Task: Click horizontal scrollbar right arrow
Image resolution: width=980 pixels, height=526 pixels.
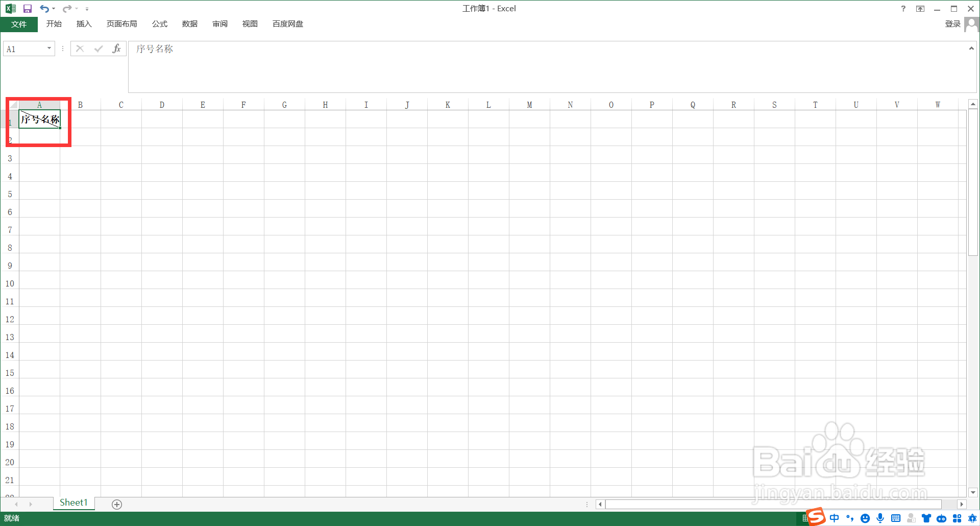Action: click(962, 504)
